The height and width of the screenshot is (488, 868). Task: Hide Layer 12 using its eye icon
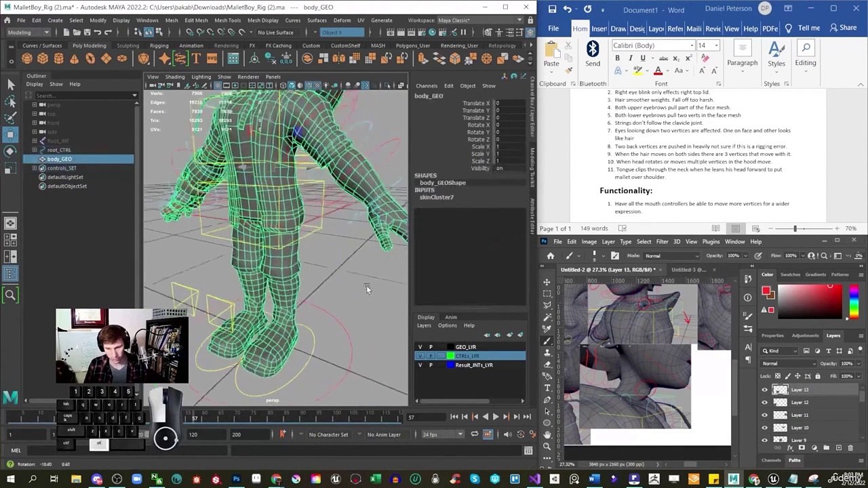[765, 403]
